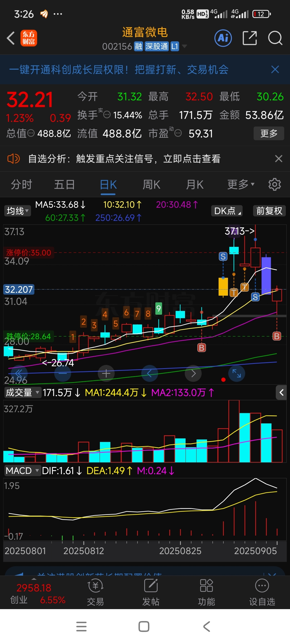The width and height of the screenshot is (290, 644).
Task: Tap the orange speaker announcement icon
Action: coord(13,159)
